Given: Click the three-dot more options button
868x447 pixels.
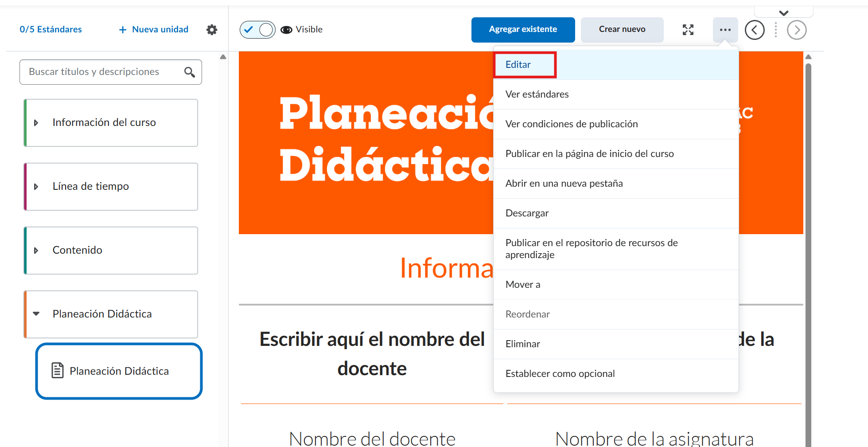Looking at the screenshot, I should click(x=725, y=30).
